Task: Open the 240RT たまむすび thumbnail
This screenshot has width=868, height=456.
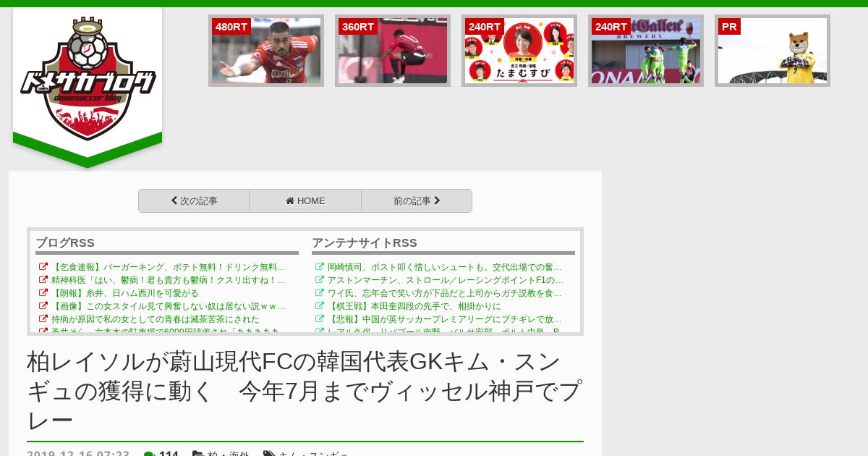Action: pos(519,51)
